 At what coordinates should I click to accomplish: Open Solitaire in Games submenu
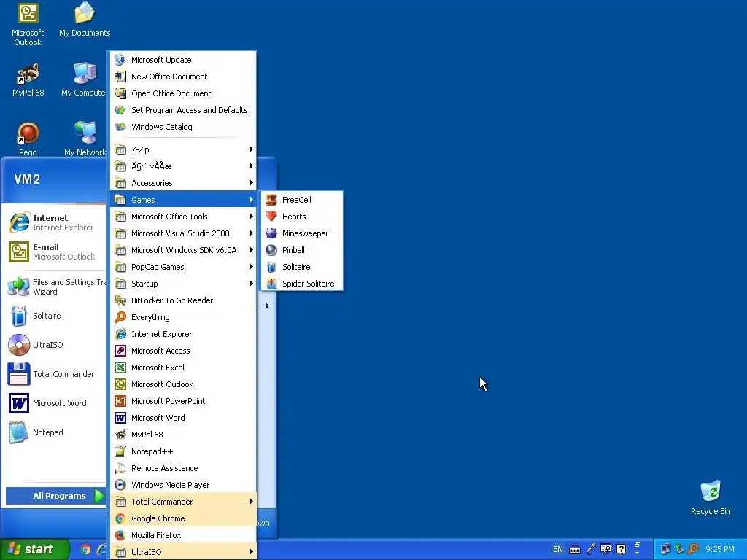click(x=301, y=267)
